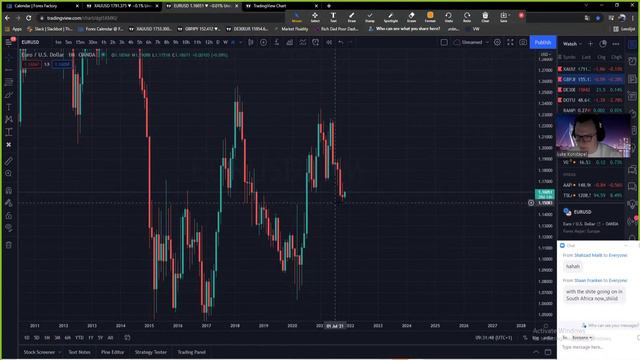Create an alert with the clock icon
640x360 pixels.
pos(316,42)
